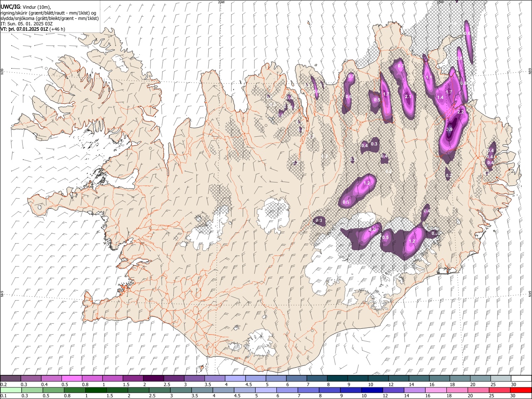Pick the 20 rose-red swatch, bottom scale
This screenshot has height=399, width=532.
[x=478, y=390]
